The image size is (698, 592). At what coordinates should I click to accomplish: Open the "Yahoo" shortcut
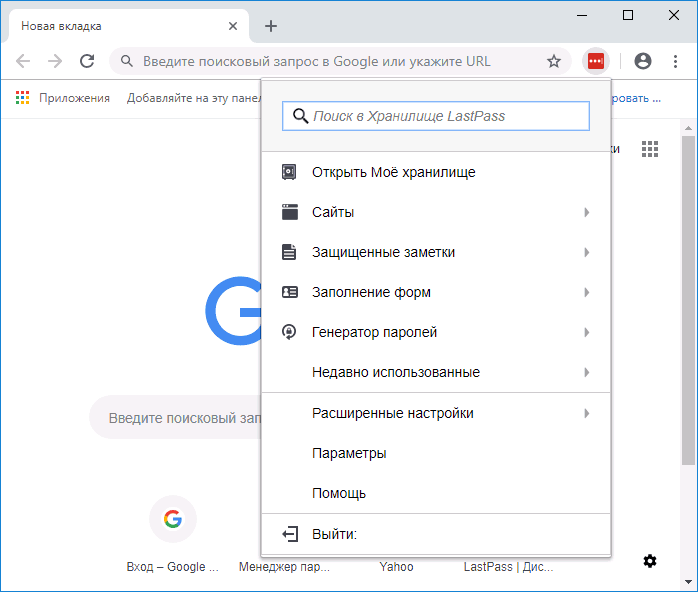click(x=396, y=567)
